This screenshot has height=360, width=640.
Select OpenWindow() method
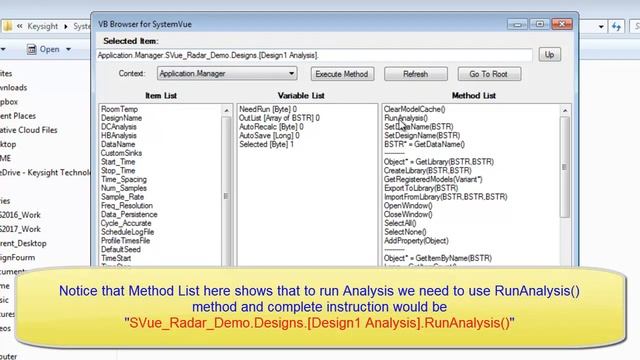click(408, 206)
